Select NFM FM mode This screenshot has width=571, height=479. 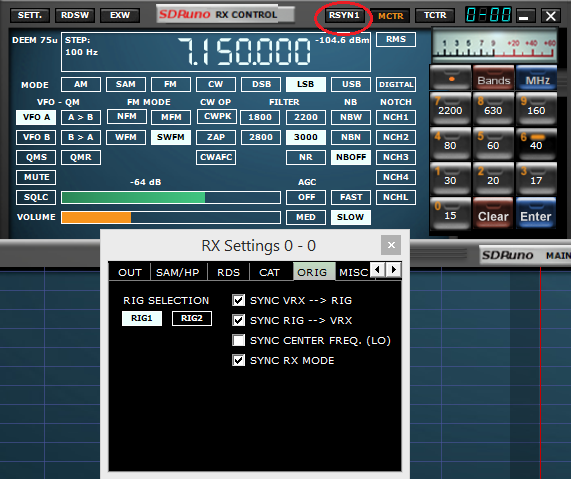click(x=126, y=117)
